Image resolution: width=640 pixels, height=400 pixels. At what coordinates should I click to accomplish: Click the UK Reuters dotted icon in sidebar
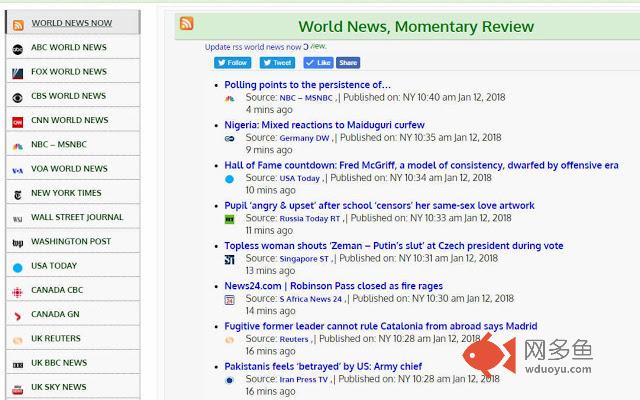coord(18,340)
